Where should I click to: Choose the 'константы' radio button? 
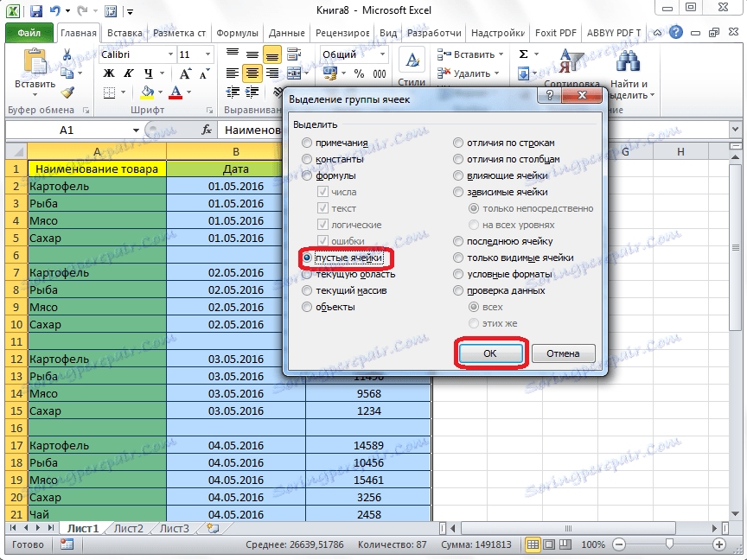click(x=307, y=159)
